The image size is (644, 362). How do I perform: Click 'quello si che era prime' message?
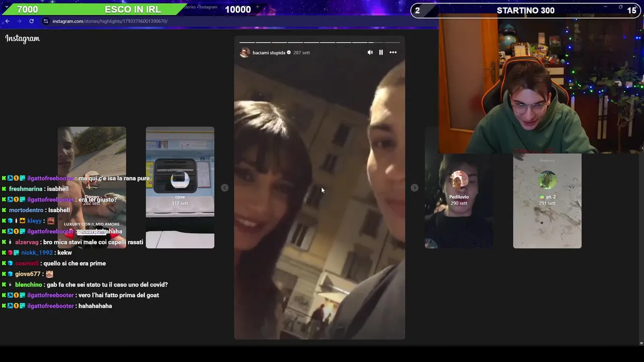[74, 263]
